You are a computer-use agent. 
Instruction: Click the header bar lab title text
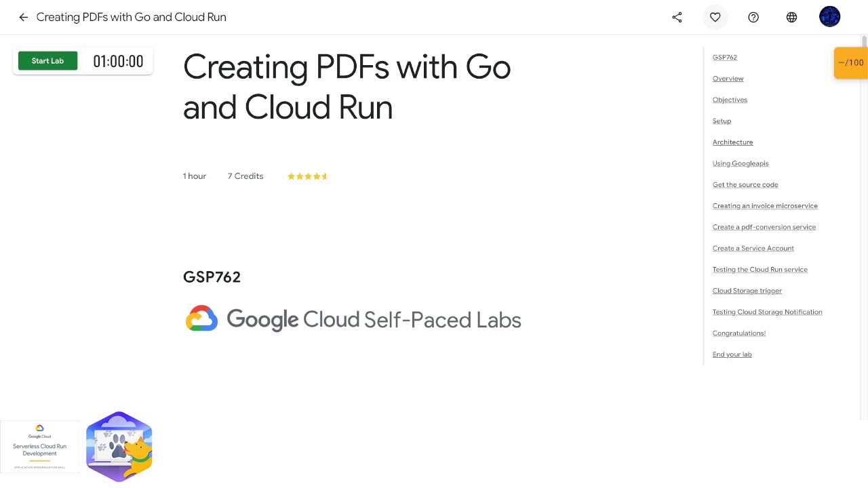(x=132, y=18)
